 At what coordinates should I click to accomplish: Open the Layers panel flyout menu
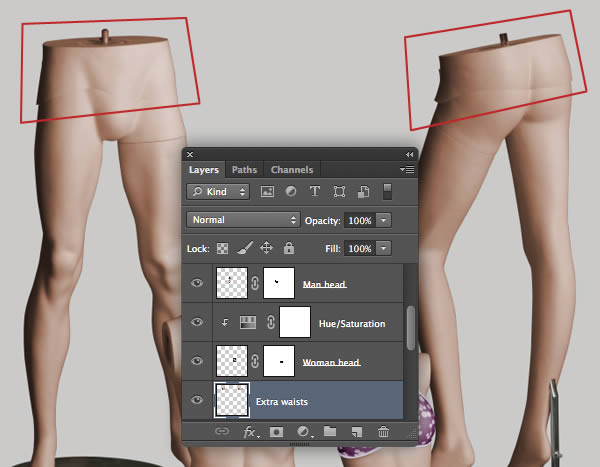point(407,169)
